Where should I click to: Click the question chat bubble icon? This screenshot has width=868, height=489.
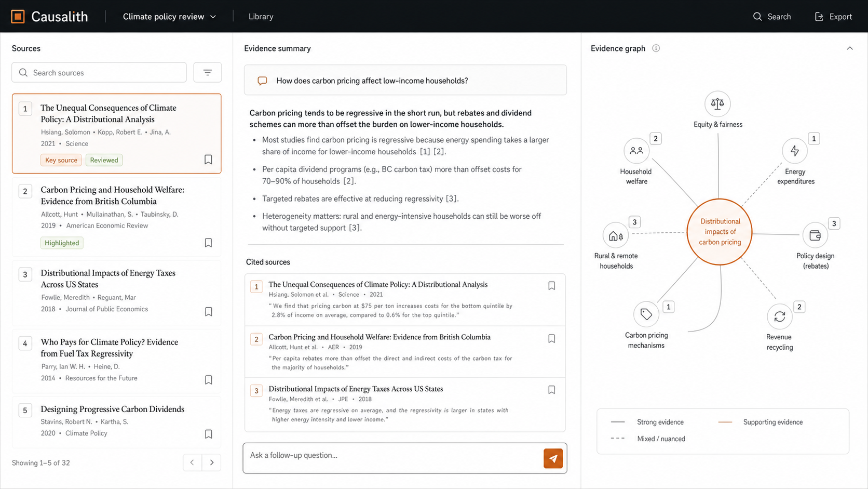pos(262,81)
